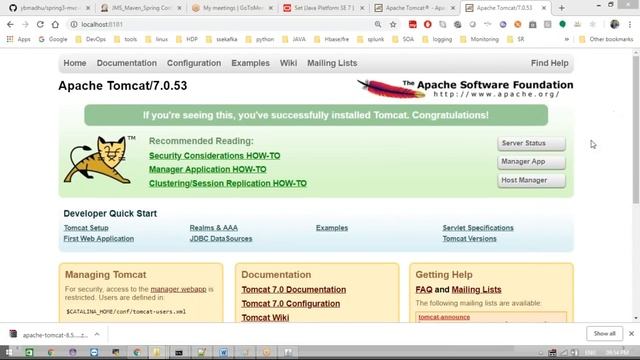Click the camera extension icon in toolbar
Screen dimensions: 640x360
533,24
